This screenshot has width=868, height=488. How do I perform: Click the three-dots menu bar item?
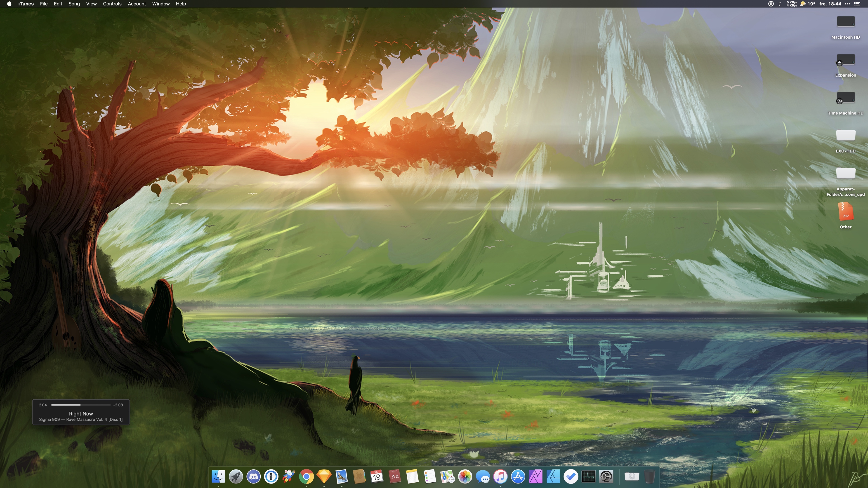(847, 4)
